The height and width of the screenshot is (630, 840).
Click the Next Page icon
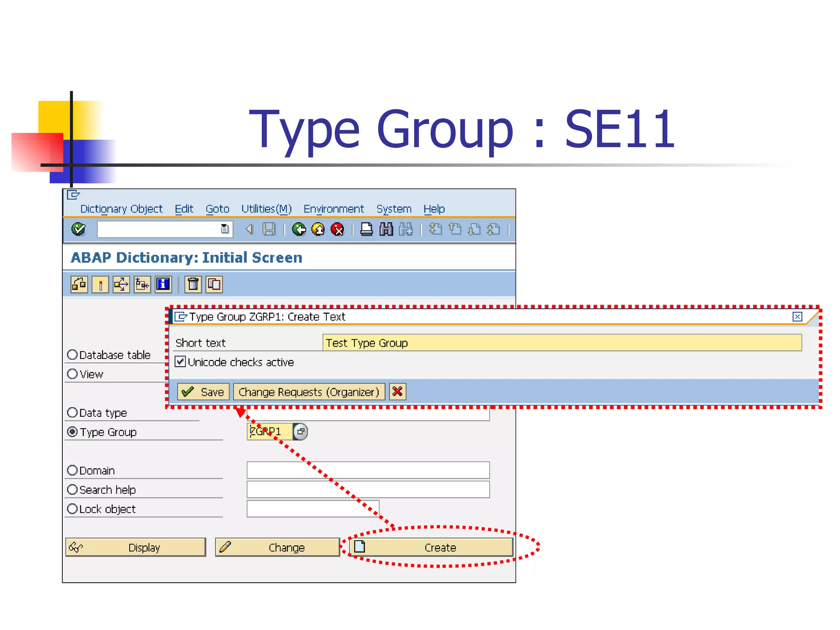(474, 229)
